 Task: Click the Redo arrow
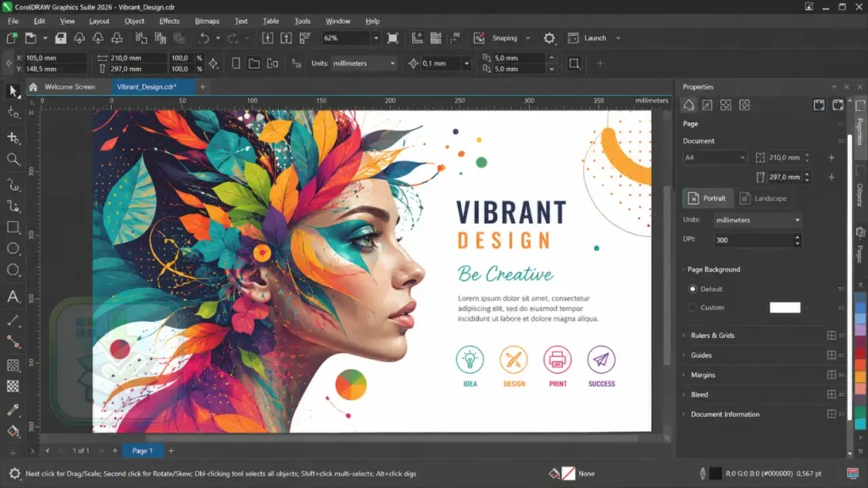pyautogui.click(x=232, y=38)
